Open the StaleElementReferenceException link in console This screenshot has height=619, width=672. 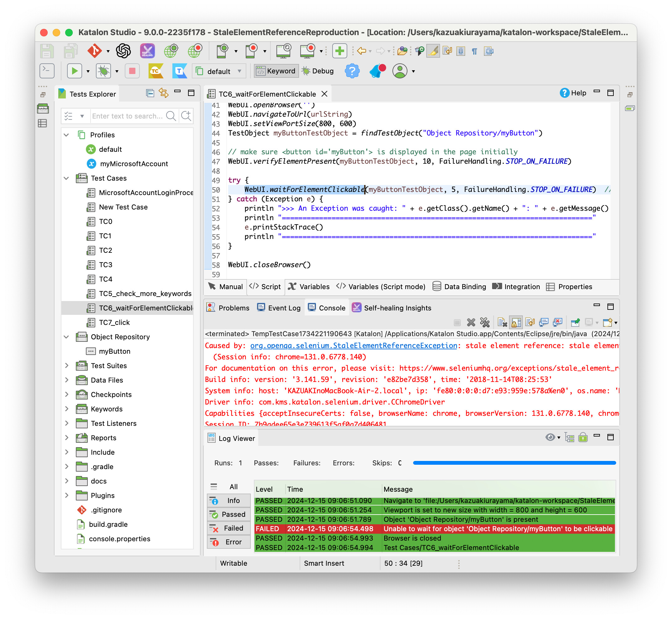(354, 346)
